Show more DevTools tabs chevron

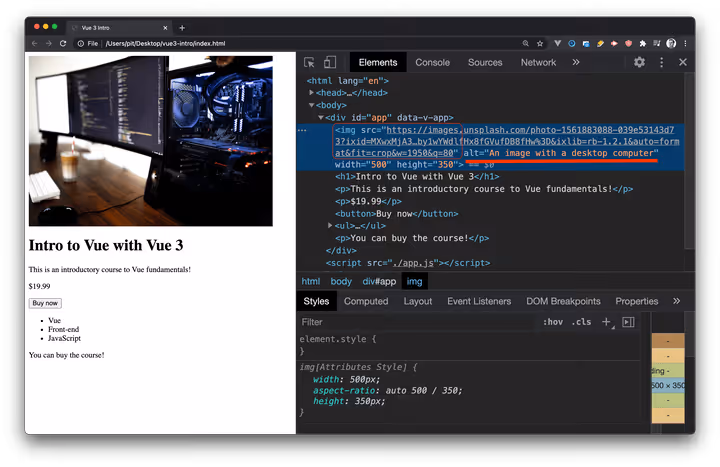coord(576,62)
